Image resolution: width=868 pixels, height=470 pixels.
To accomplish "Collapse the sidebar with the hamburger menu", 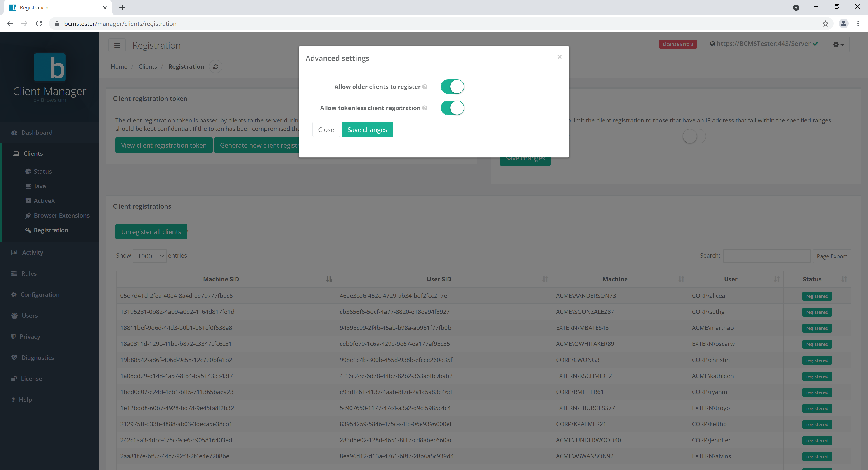I will (117, 45).
